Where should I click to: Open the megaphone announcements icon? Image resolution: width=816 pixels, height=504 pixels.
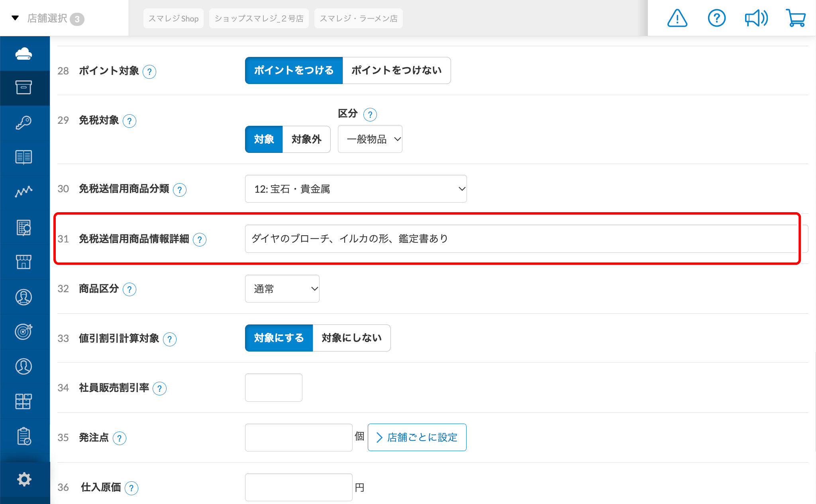pos(756,18)
